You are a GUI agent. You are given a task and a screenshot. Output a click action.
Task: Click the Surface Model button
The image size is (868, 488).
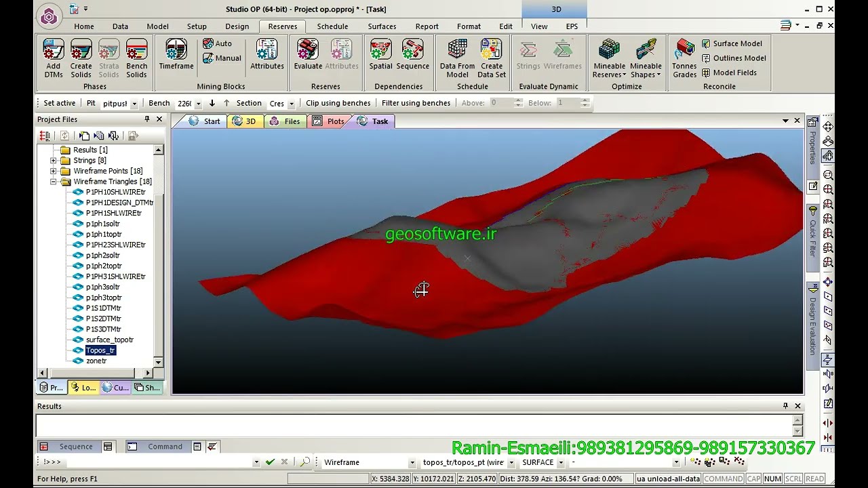(x=732, y=43)
